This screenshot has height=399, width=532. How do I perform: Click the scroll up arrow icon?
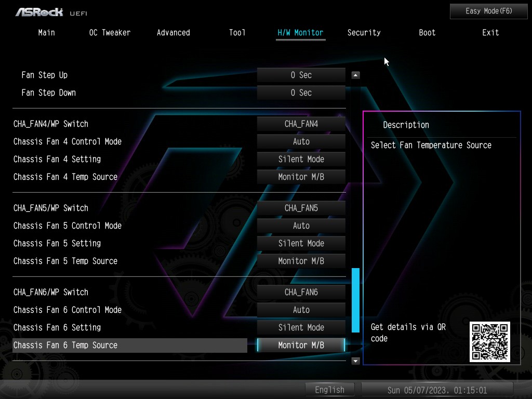coord(355,75)
